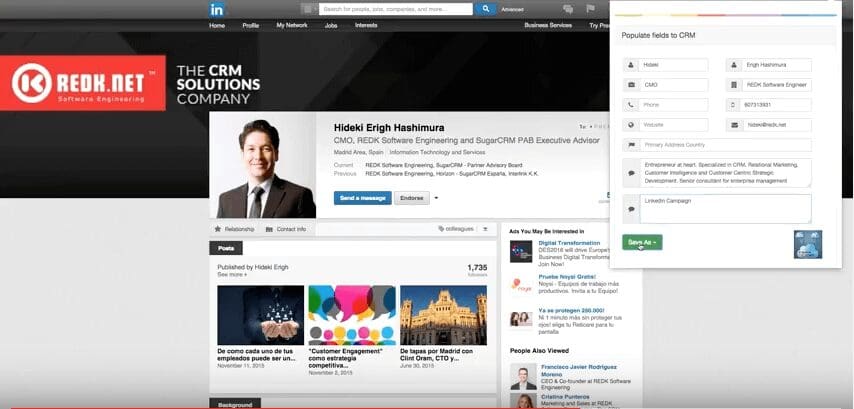The height and width of the screenshot is (409, 854).
Task: Open the post thumbnail with hands and people
Action: 260,315
